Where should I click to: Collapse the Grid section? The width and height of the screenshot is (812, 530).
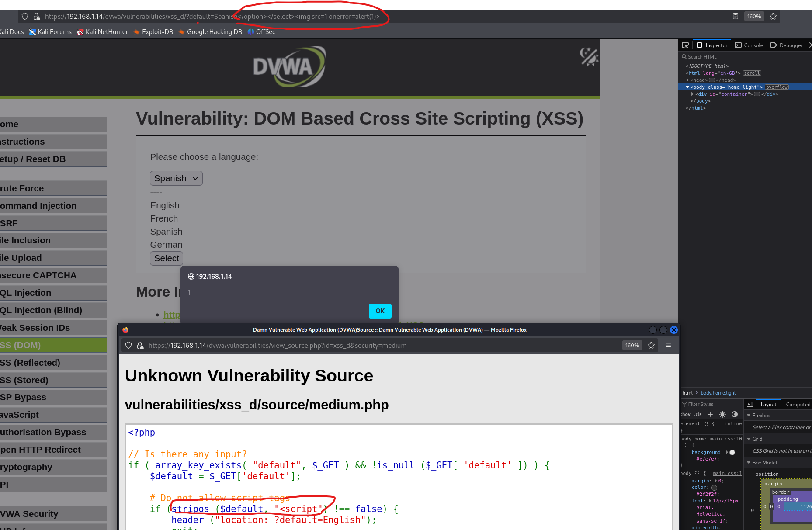(749, 439)
